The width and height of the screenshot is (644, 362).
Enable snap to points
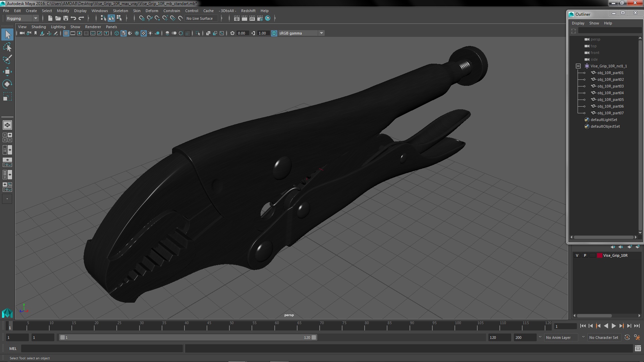click(x=157, y=18)
